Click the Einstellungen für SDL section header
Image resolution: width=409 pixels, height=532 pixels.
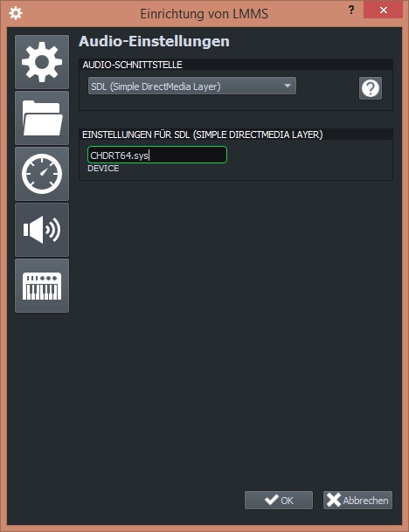click(x=202, y=135)
